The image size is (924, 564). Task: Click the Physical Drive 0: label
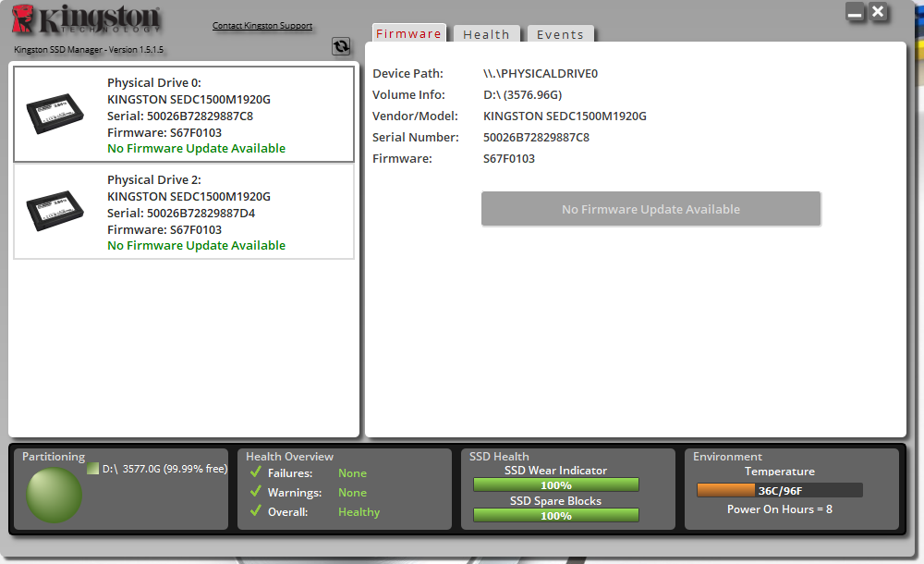click(154, 82)
